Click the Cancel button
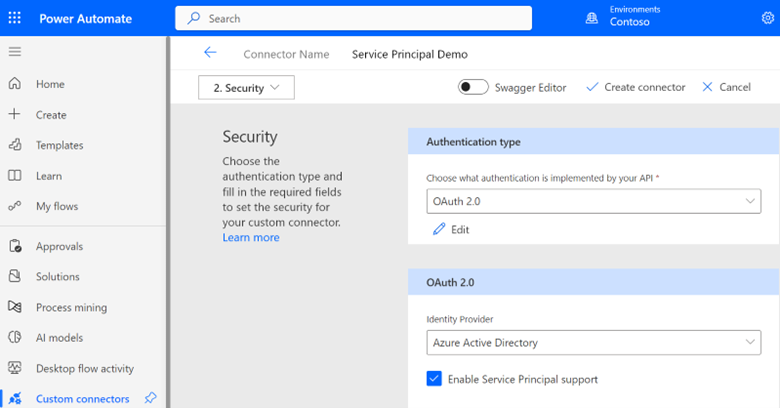 [x=726, y=87]
